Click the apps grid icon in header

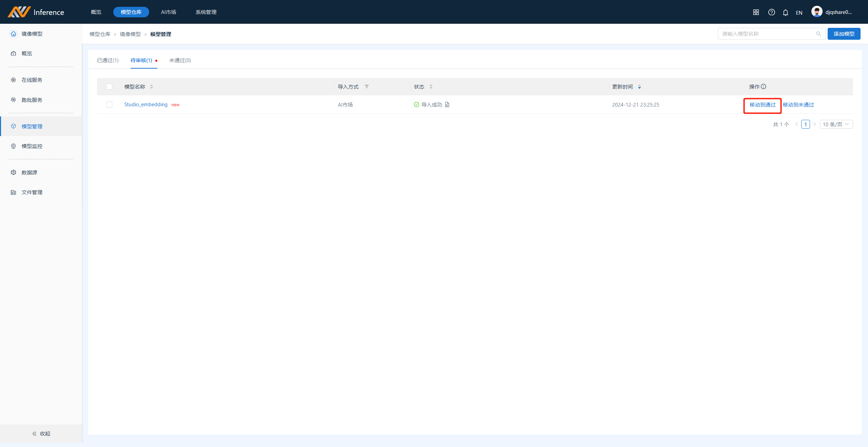point(756,12)
